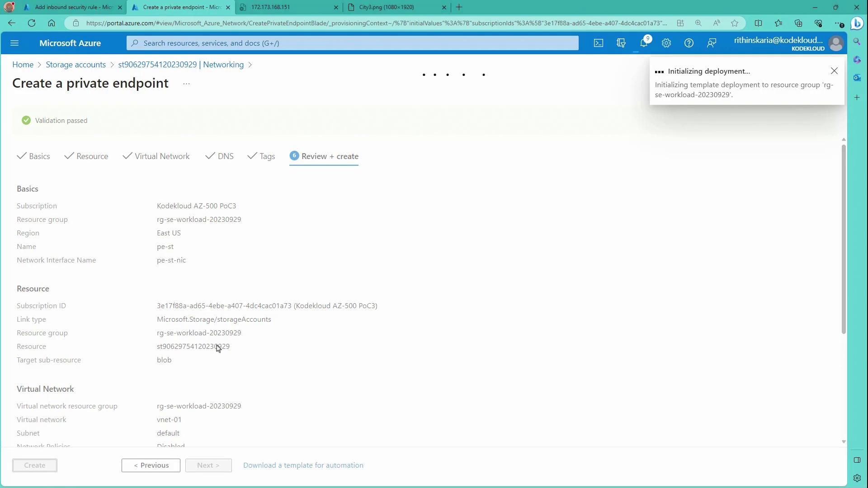868x488 pixels.
Task: Click the Azure search resources field
Action: (x=353, y=43)
